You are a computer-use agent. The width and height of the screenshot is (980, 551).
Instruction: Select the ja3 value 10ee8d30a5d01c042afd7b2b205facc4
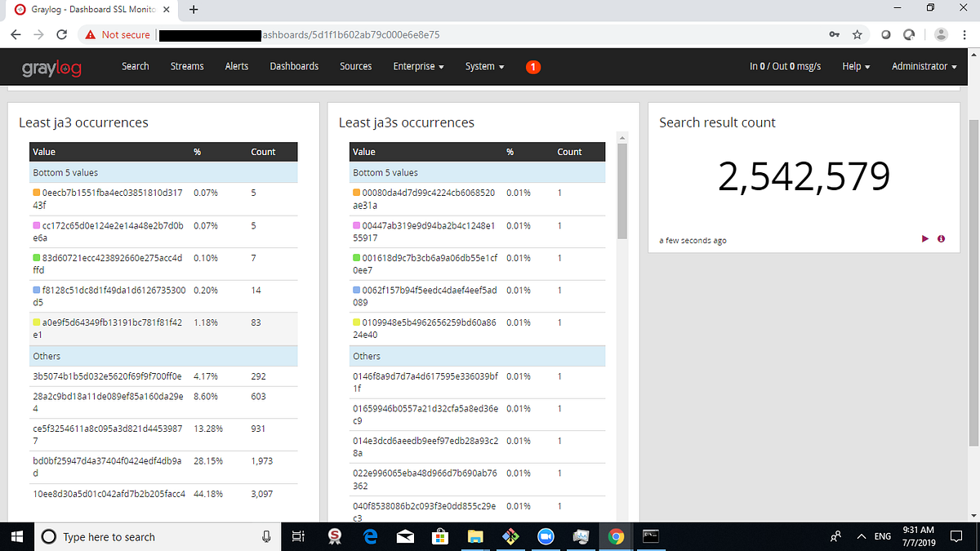click(109, 493)
